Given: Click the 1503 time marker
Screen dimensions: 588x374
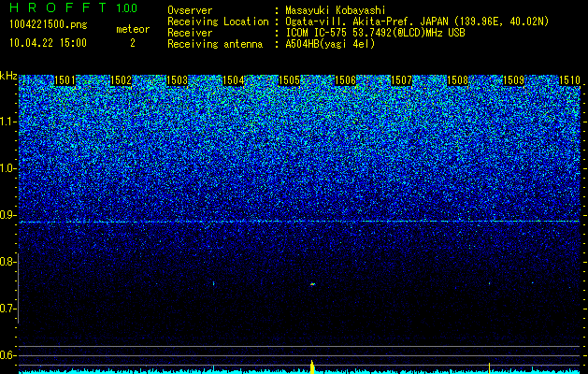Looking at the screenshot, I should pyautogui.click(x=177, y=80).
